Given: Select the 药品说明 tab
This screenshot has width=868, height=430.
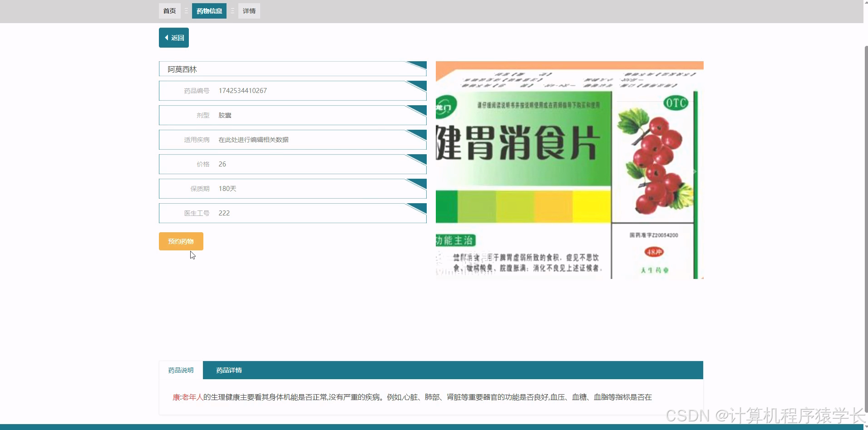Looking at the screenshot, I should [x=180, y=370].
